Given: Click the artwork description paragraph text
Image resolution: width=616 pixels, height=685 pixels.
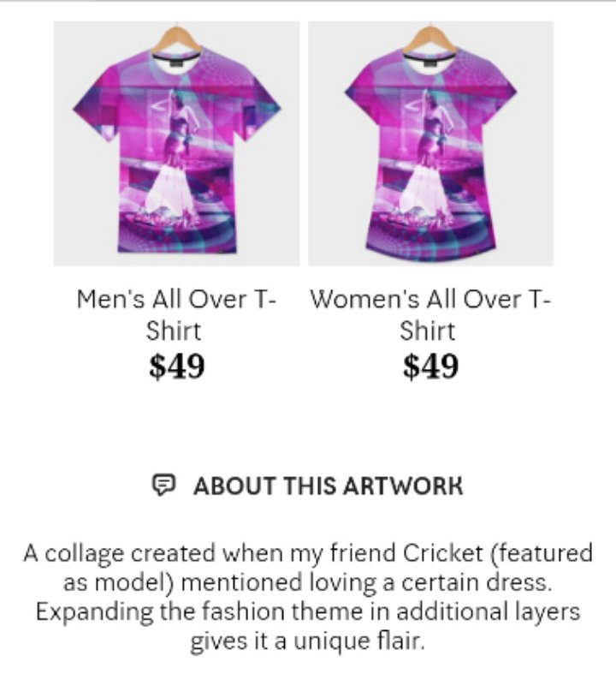Looking at the screenshot, I should 308,597.
